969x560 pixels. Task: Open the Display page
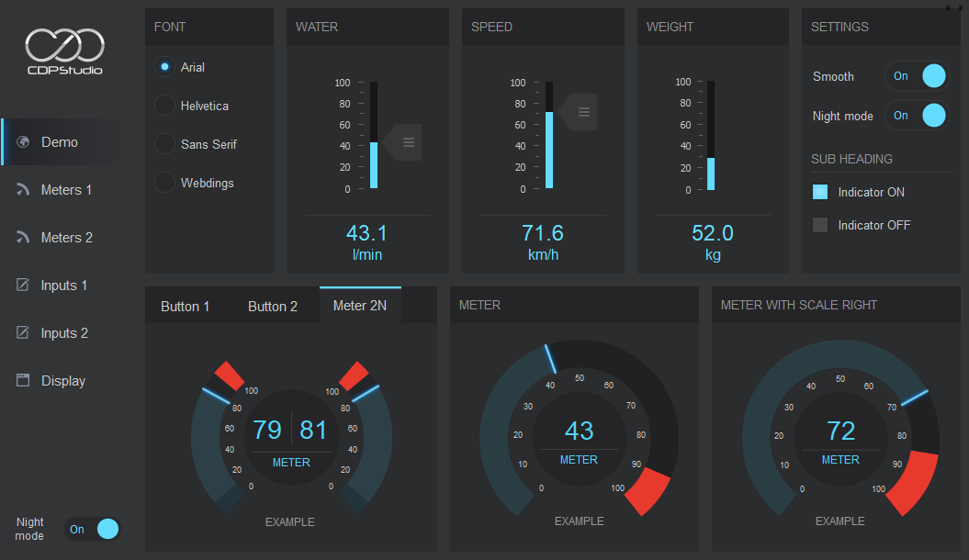65,380
